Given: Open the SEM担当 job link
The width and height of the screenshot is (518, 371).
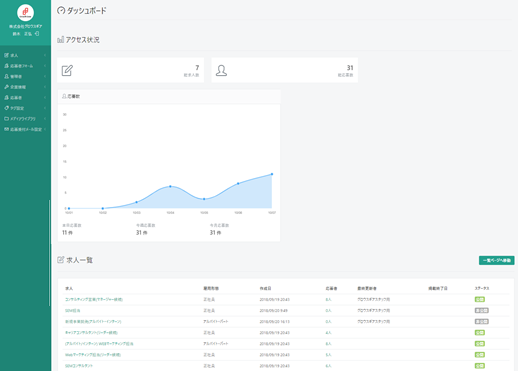Looking at the screenshot, I should point(72,311).
